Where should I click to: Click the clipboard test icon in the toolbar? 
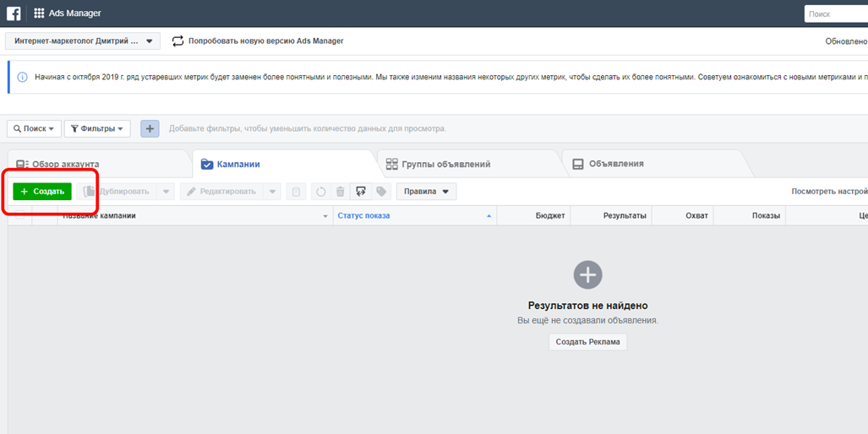pos(296,192)
